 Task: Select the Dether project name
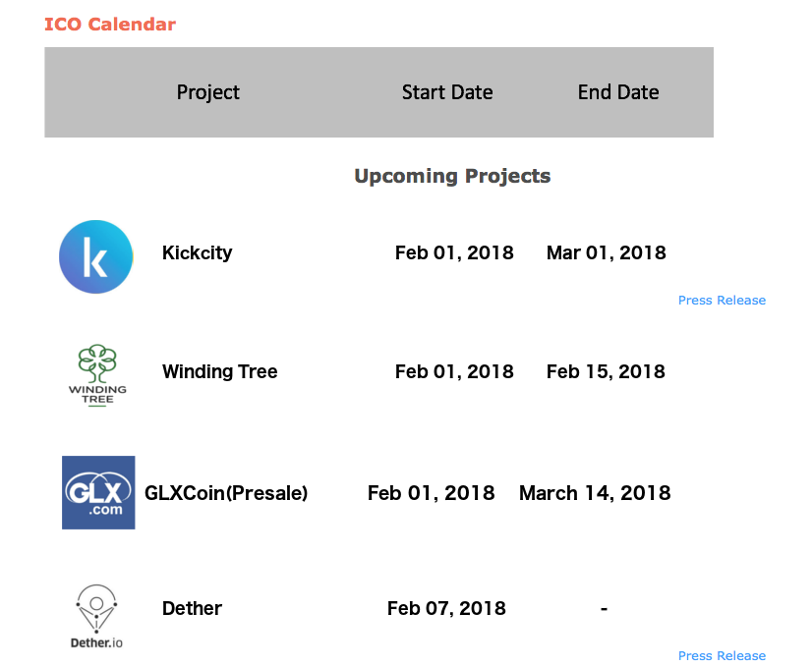tap(192, 608)
